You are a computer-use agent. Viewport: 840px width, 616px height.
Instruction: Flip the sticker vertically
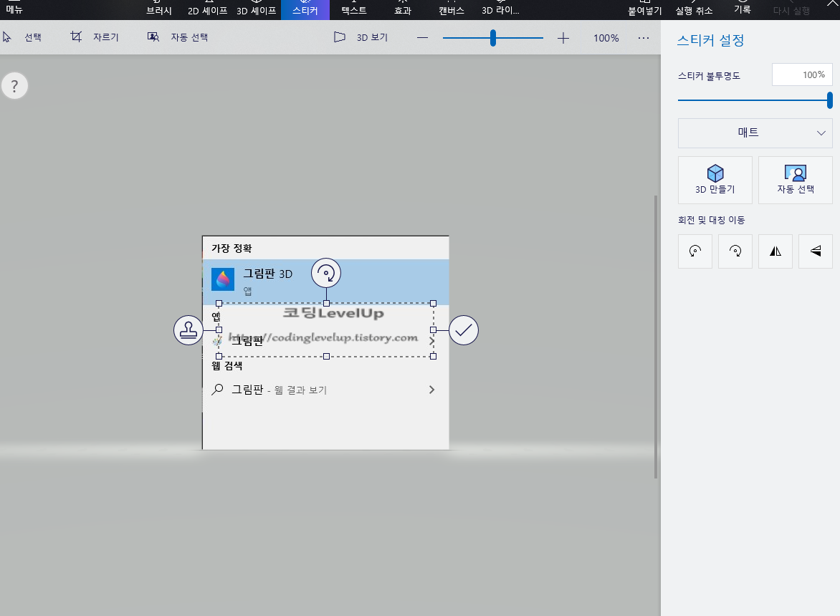point(816,251)
